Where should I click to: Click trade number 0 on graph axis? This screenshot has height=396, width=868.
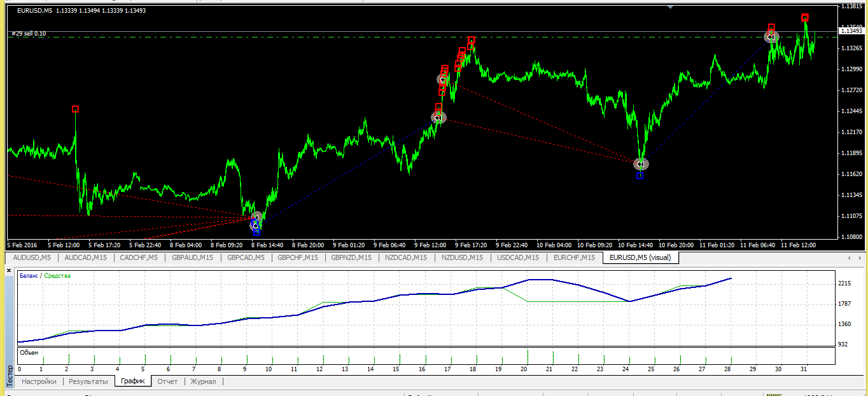(19, 369)
